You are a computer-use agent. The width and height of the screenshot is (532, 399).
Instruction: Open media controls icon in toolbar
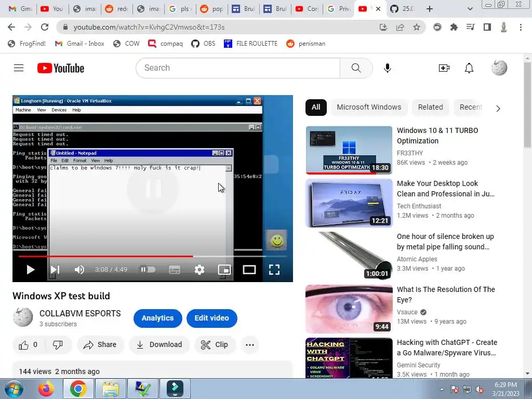click(470, 27)
